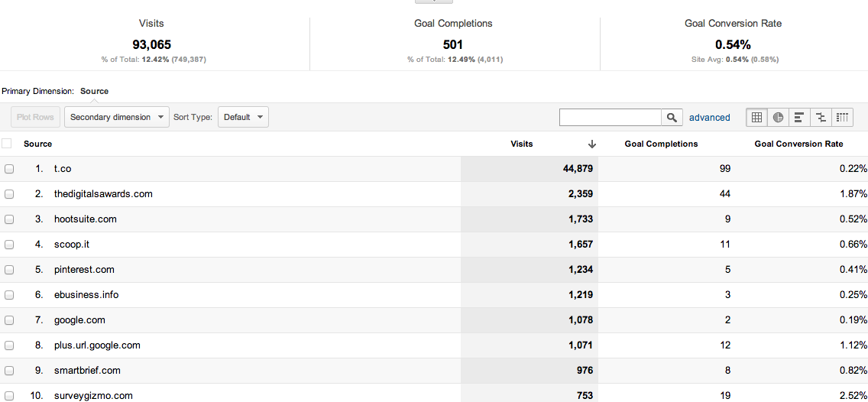Click into the table search field
This screenshot has height=402, width=868.
click(610, 118)
